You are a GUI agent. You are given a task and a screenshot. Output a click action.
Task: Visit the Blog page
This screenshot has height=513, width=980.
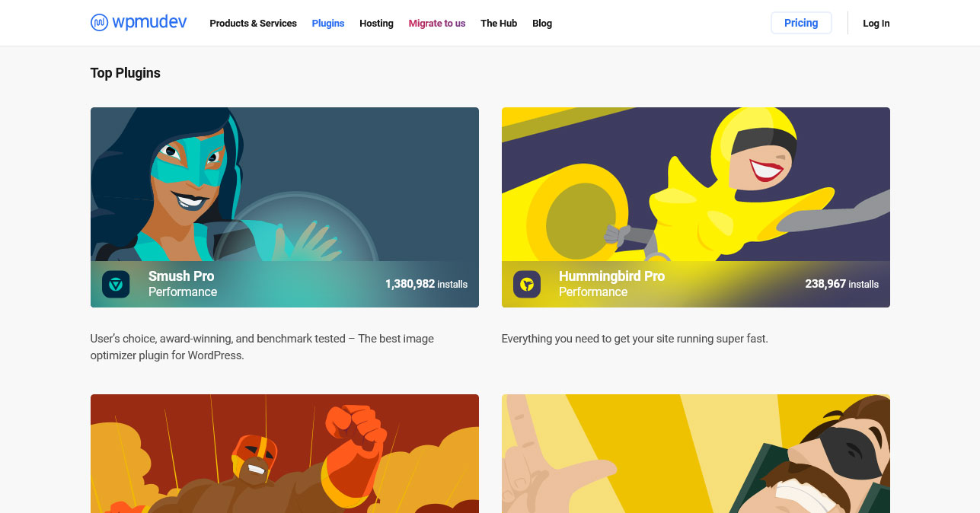tap(542, 24)
